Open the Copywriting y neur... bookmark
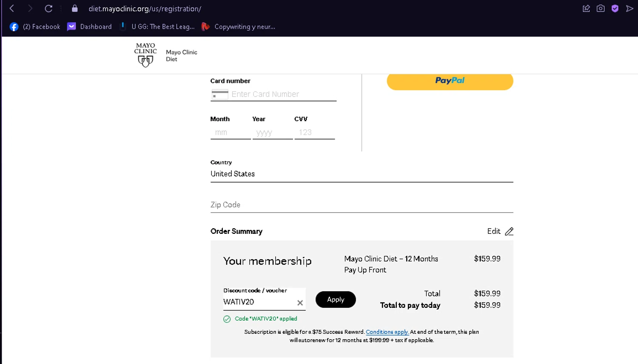This screenshot has height=364, width=638. [x=238, y=27]
